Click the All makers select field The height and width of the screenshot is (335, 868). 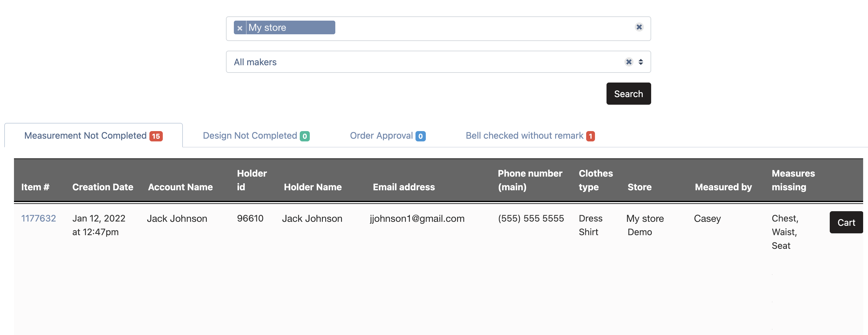[x=404, y=62]
